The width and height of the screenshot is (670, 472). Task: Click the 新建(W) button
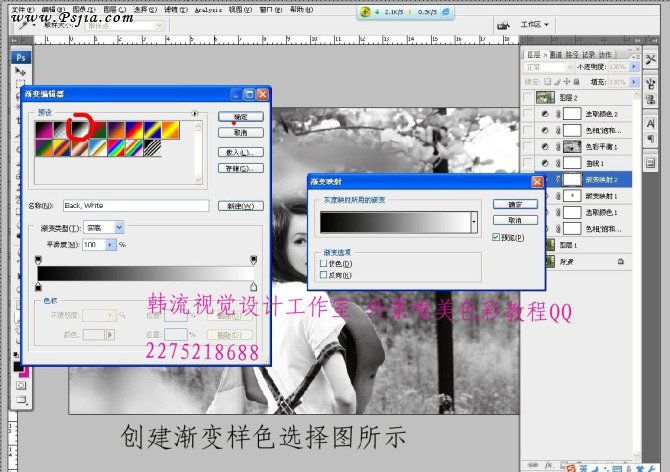tap(241, 206)
